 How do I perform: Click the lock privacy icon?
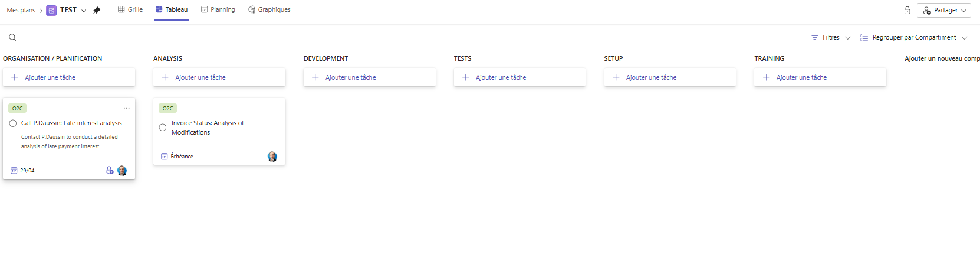pos(907,10)
